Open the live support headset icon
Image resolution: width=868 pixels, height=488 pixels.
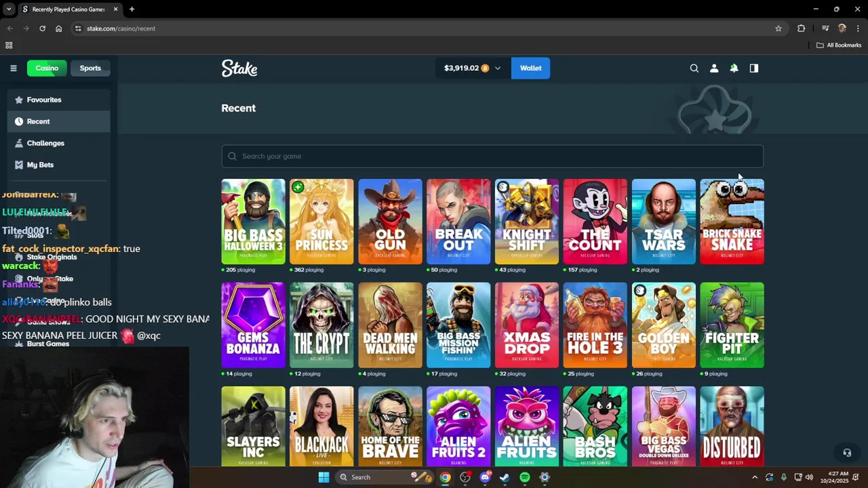pyautogui.click(x=846, y=453)
